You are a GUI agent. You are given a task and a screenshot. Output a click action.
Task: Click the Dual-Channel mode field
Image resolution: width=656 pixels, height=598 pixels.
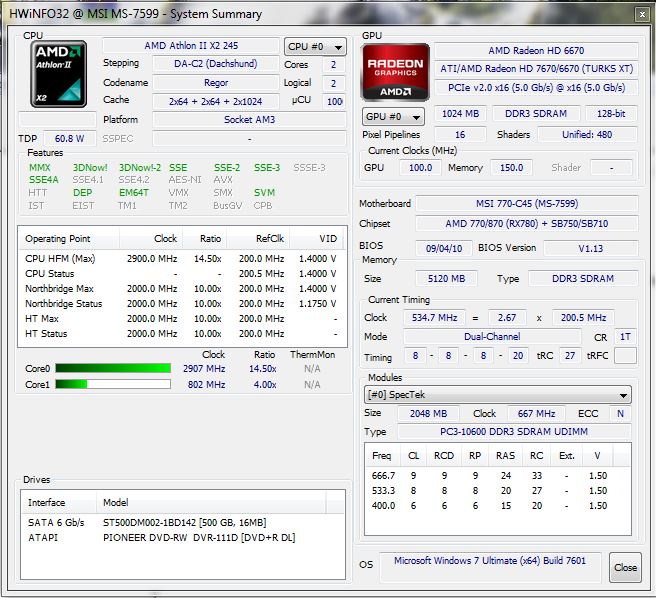[x=492, y=337]
